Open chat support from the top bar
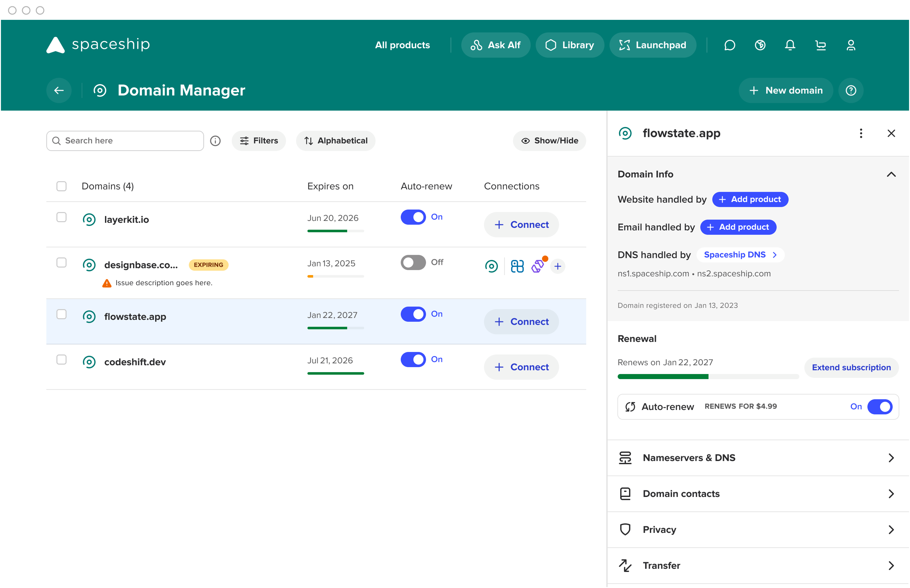 (x=730, y=45)
